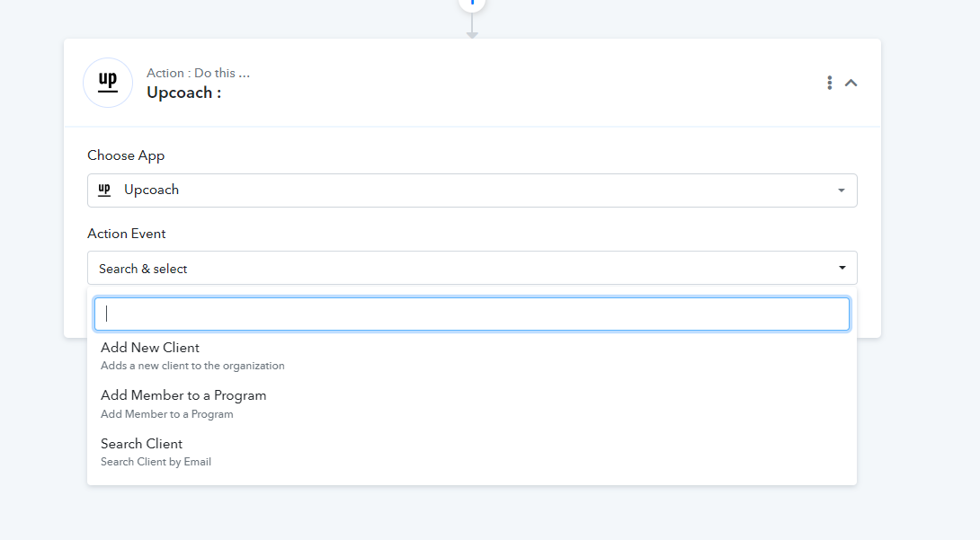Close the Action Event dropdown arrow
Viewport: 980px width, 540px height.
(842, 268)
